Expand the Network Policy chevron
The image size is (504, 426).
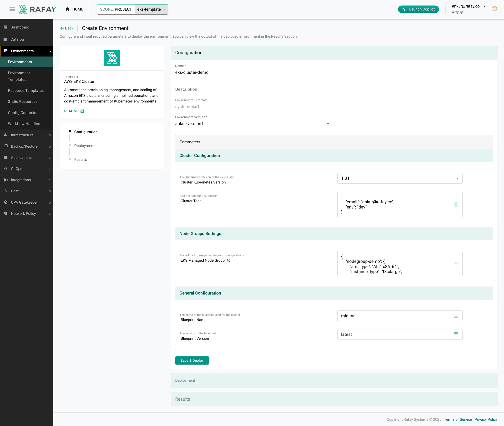coord(50,214)
